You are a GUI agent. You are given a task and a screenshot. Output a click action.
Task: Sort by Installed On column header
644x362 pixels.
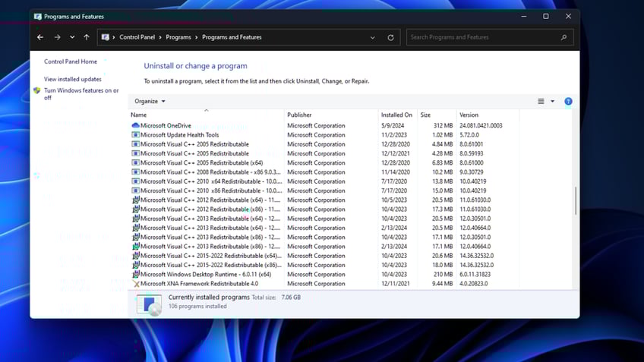pyautogui.click(x=398, y=115)
